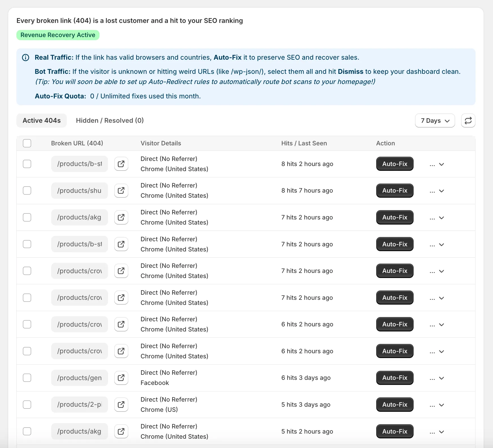Open external link for /products/b-st with 7 hits

pos(121,244)
